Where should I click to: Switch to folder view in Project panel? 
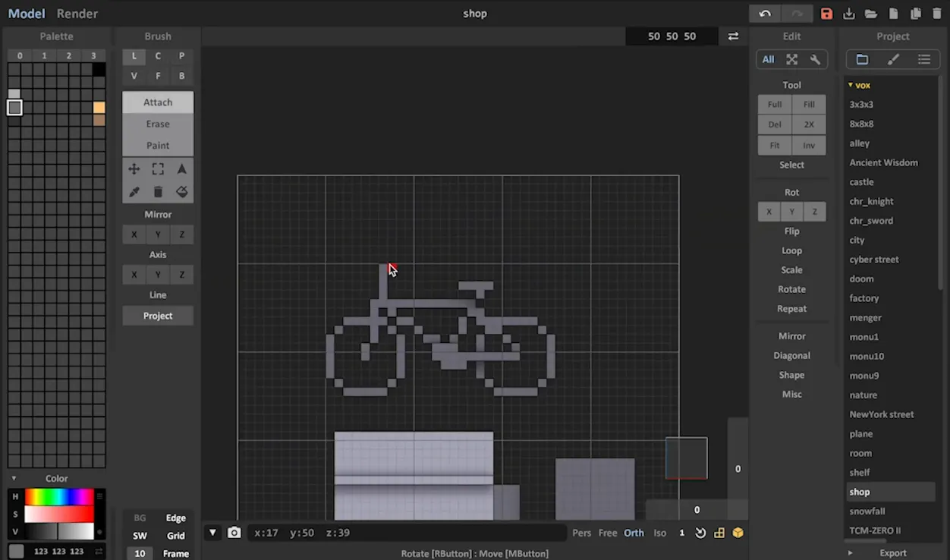pyautogui.click(x=862, y=59)
